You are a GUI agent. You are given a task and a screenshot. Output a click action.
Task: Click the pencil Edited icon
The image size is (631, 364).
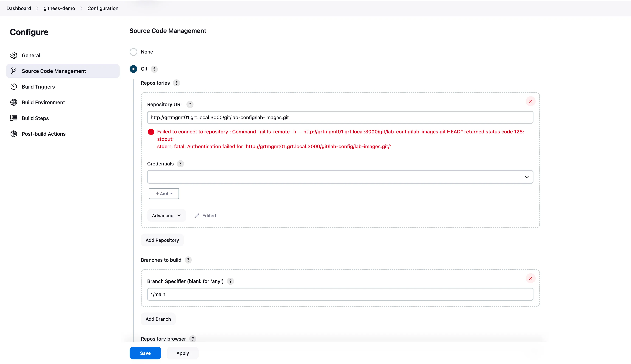(x=197, y=215)
